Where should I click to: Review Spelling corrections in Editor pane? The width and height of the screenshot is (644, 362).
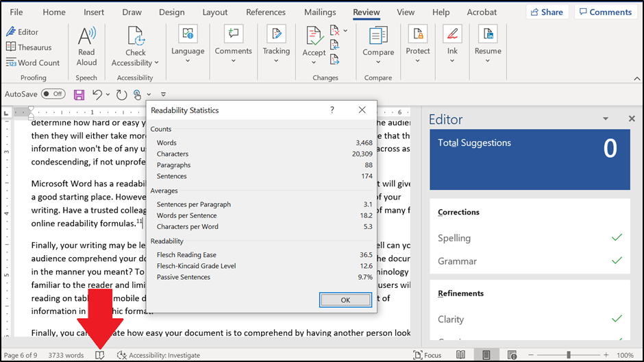click(530, 238)
